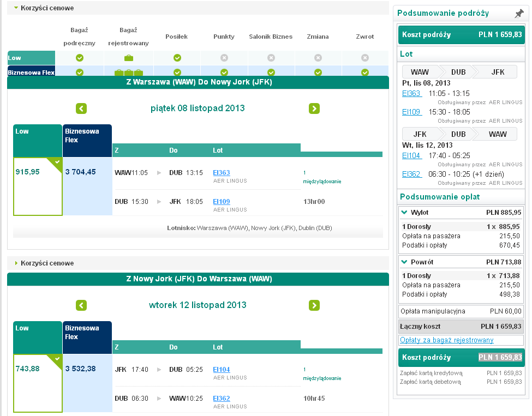Select Biznesowa Flex fare 3 532,38 return

pos(87,383)
